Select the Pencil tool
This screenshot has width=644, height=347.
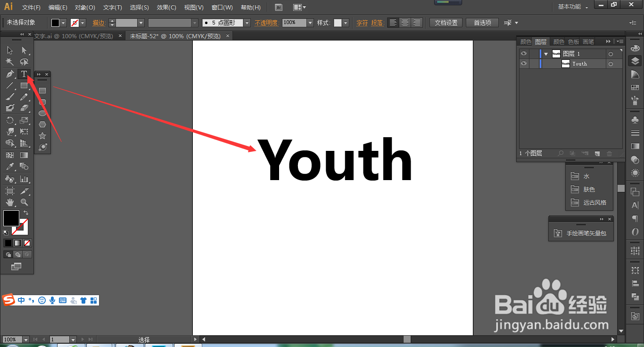pos(24,97)
